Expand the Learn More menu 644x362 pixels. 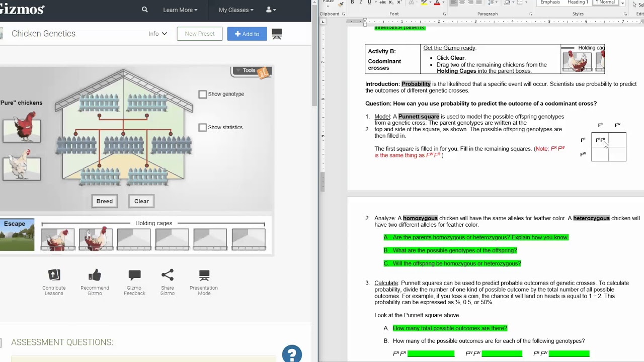180,10
